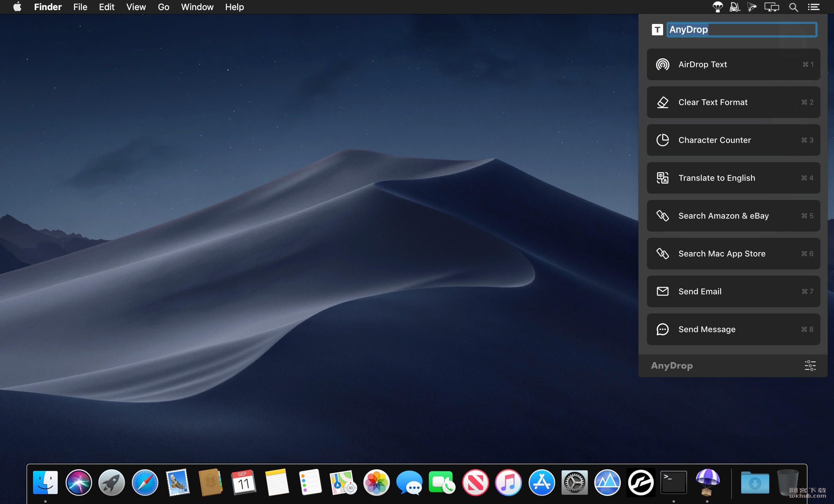The height and width of the screenshot is (504, 834).
Task: Click the Search Amazon & eBay link icon
Action: pyautogui.click(x=662, y=216)
